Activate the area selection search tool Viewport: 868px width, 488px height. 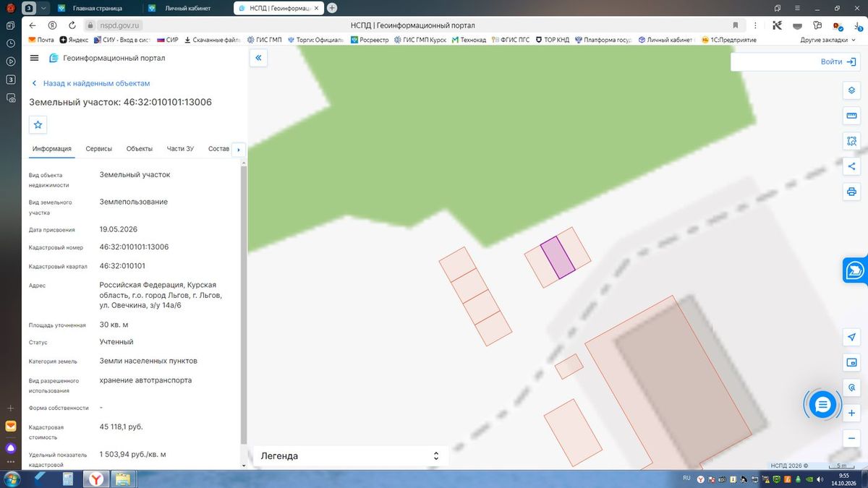(851, 141)
